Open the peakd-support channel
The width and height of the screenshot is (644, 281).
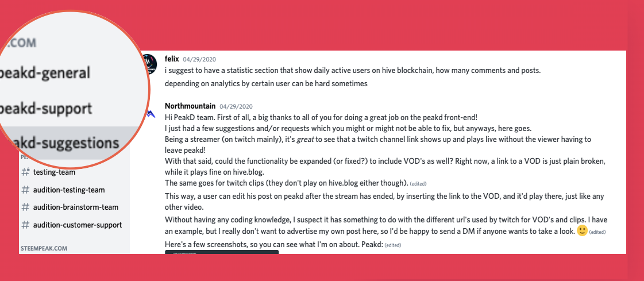coord(46,109)
